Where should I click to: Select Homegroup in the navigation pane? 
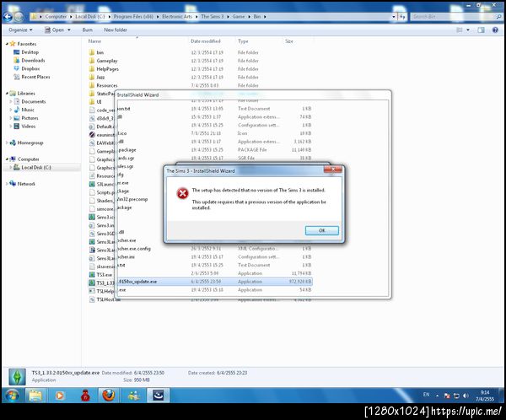coord(30,143)
